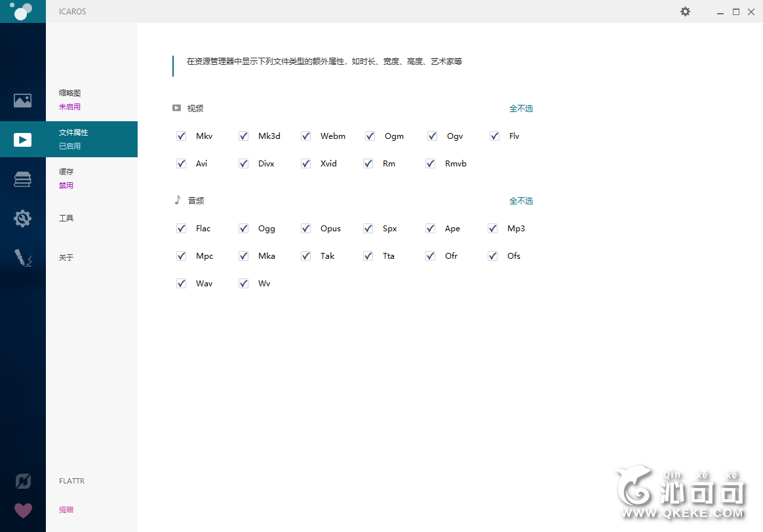The image size is (763, 532).
Task: Click the Flattr icon in sidebar
Action: 23,482
